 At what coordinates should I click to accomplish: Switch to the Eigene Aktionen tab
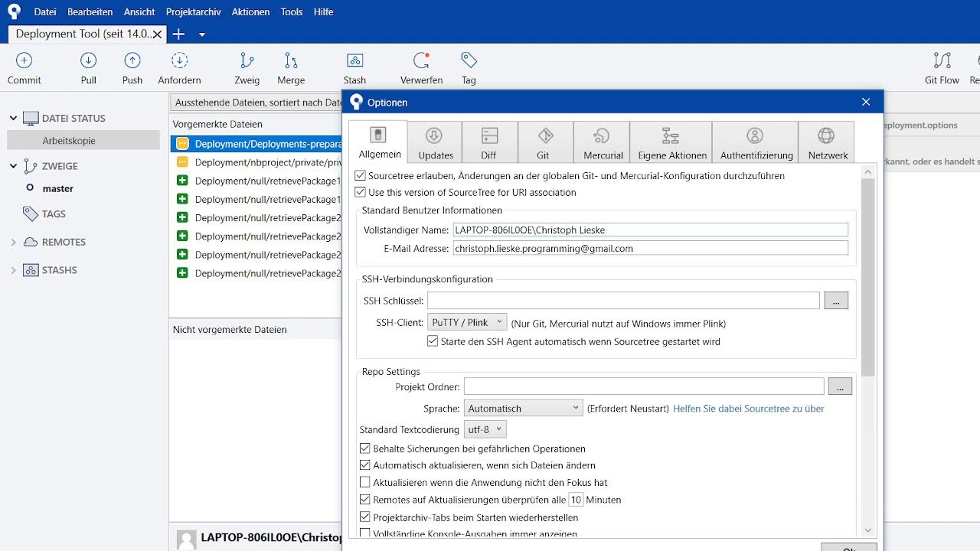[671, 142]
